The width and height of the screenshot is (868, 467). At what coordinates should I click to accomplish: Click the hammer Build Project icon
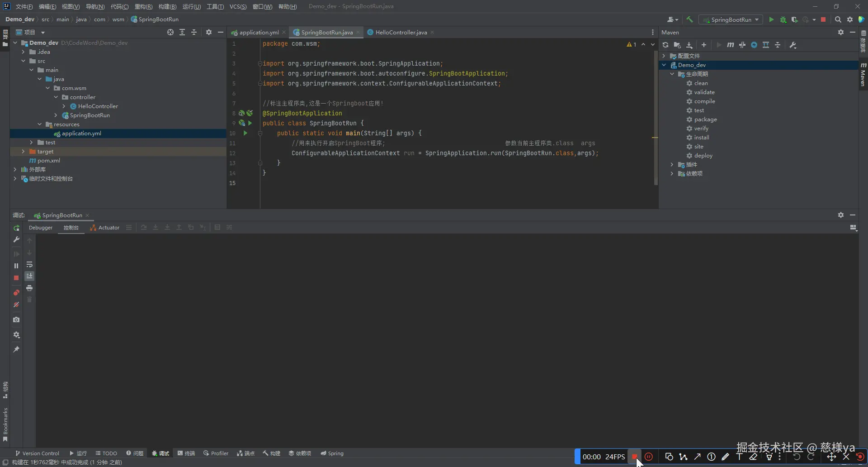(689, 19)
